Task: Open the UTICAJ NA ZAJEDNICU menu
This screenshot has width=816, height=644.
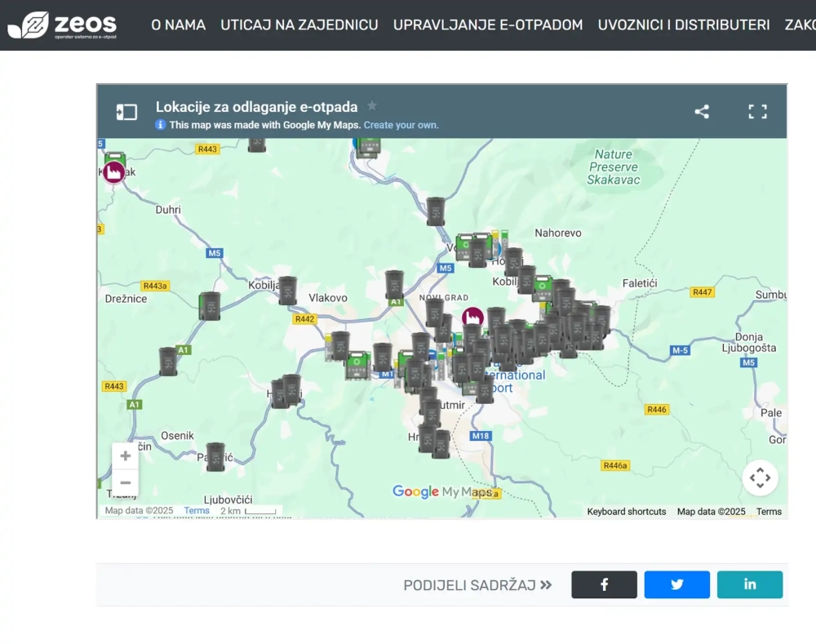Action: click(x=299, y=25)
